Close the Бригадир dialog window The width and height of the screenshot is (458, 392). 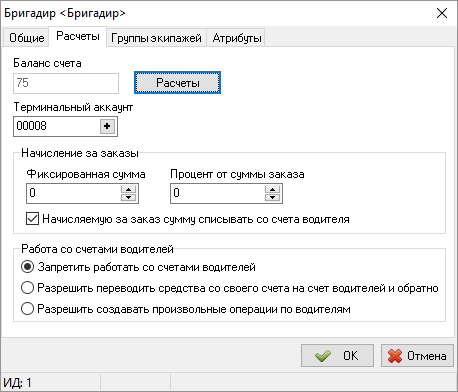[x=442, y=13]
